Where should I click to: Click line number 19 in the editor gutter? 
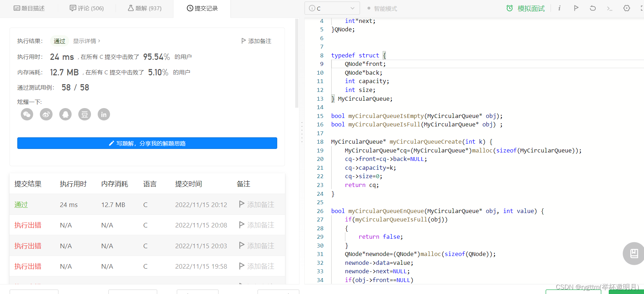pyautogui.click(x=320, y=150)
